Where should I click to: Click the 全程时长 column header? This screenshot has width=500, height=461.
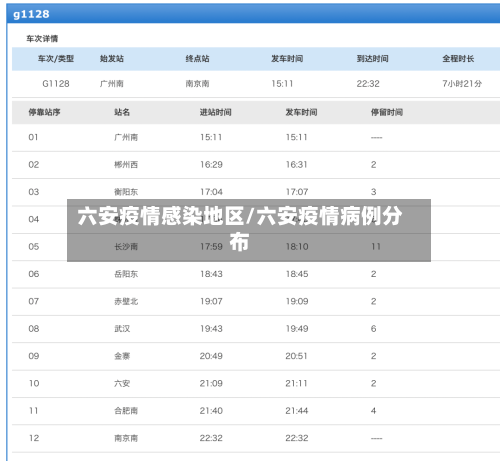click(458, 59)
